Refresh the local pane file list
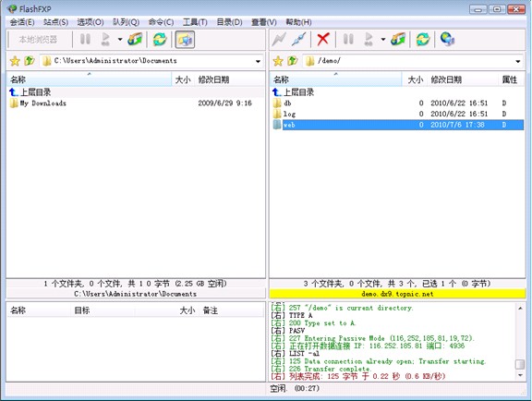 tap(160, 40)
